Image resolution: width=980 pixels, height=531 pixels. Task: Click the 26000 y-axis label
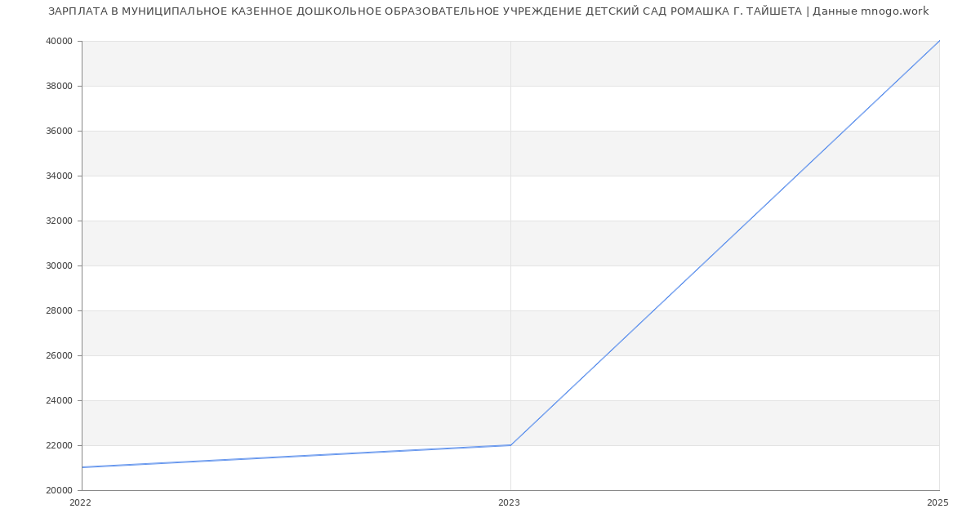click(x=59, y=355)
